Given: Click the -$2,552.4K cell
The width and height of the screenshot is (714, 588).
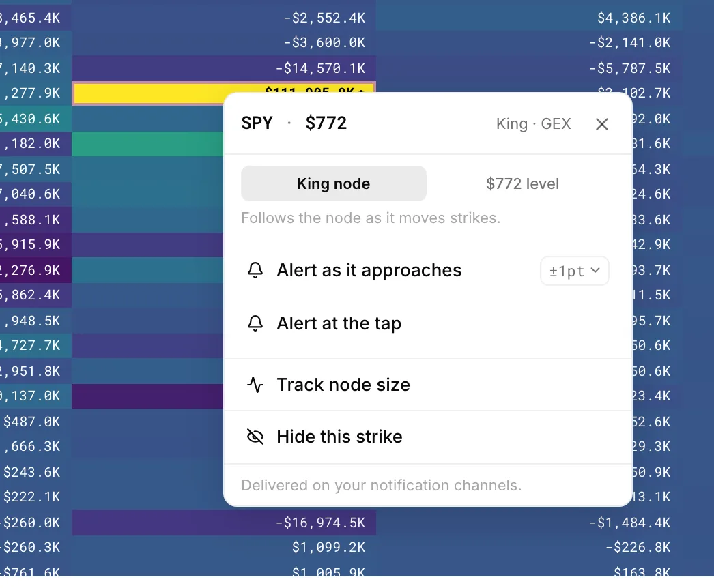Looking at the screenshot, I should pyautogui.click(x=224, y=18).
